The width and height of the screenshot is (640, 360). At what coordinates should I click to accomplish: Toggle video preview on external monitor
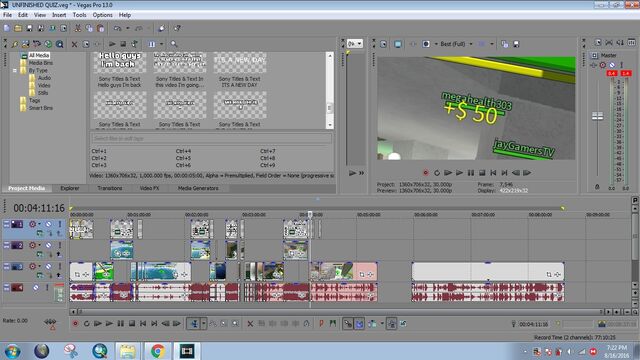pos(398,44)
